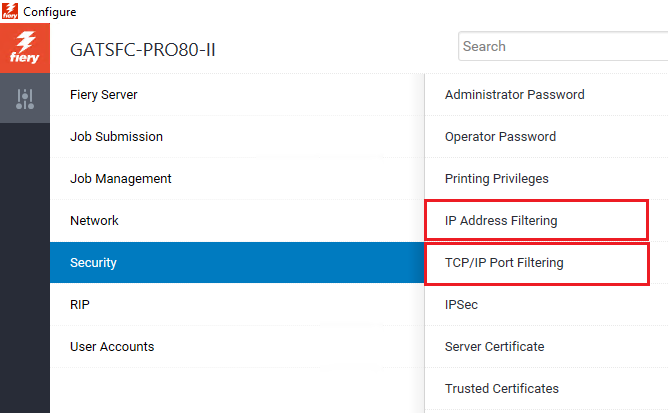Open the Job Submission category
Viewport: 668px width, 413px height.
(x=116, y=137)
